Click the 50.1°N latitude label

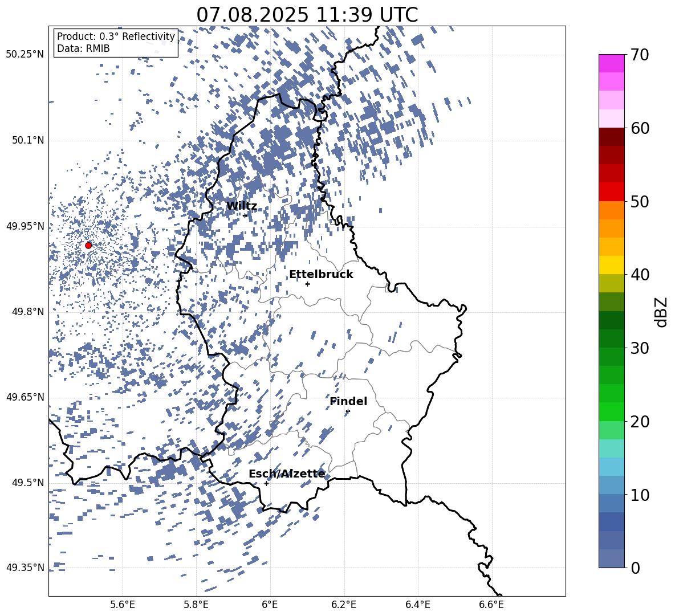click(x=28, y=141)
